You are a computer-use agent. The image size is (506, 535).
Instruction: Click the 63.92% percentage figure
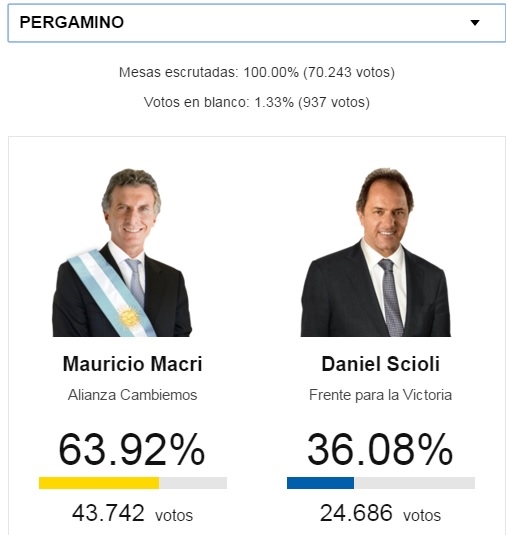coord(132,449)
